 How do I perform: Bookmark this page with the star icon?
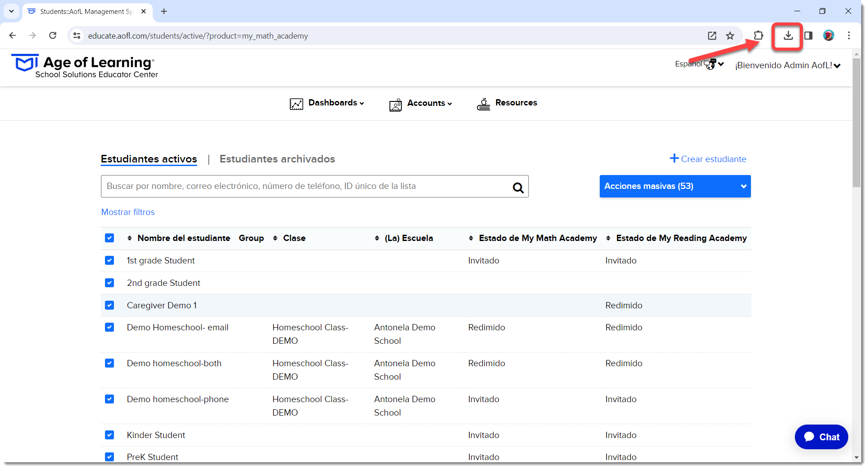click(x=730, y=35)
